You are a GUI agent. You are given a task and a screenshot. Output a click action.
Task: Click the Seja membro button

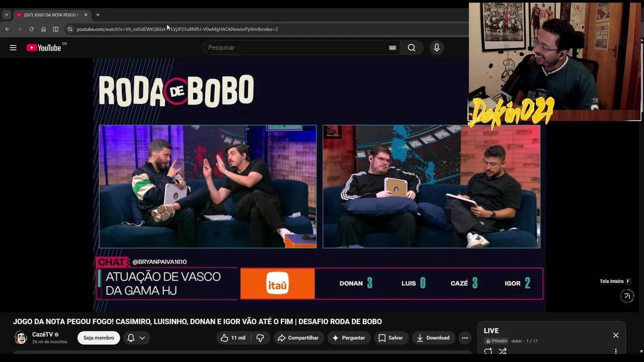click(99, 338)
